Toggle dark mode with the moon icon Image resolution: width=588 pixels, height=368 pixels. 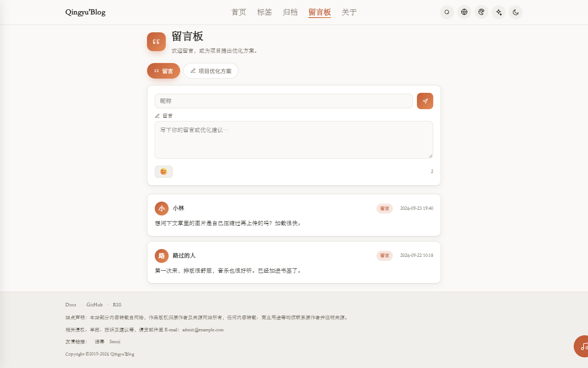516,12
